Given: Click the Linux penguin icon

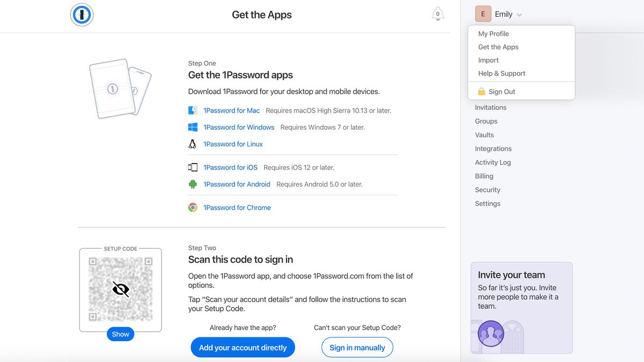Looking at the screenshot, I should tap(193, 144).
